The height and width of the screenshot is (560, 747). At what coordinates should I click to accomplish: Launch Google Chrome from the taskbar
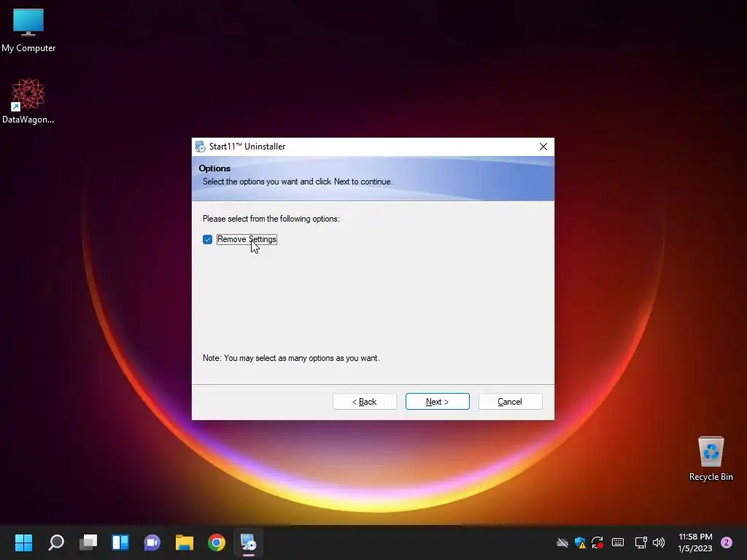coord(216,542)
